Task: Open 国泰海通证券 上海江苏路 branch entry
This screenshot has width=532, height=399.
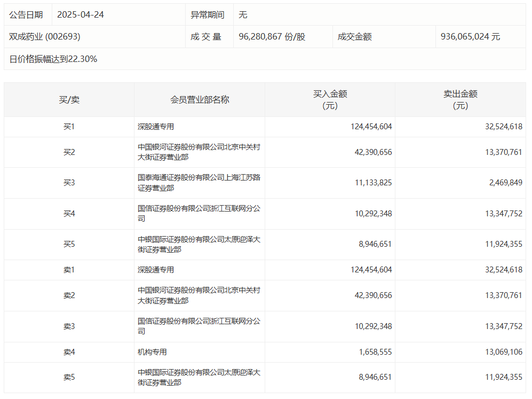Action: pyautogui.click(x=199, y=183)
